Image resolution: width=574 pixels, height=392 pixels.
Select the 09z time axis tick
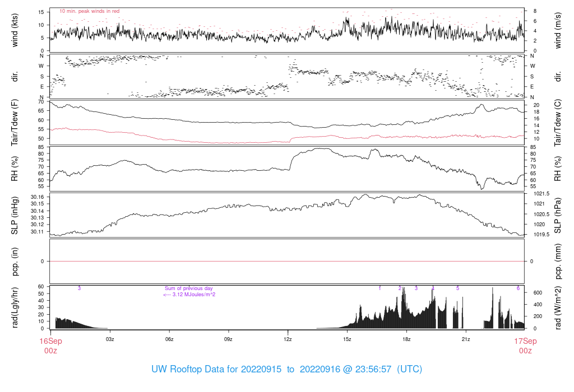click(x=229, y=339)
